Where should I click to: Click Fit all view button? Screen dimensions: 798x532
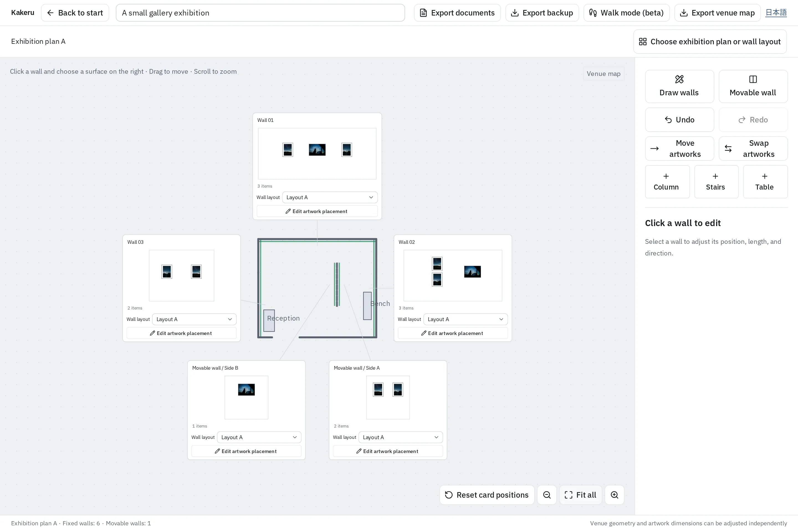pyautogui.click(x=580, y=495)
